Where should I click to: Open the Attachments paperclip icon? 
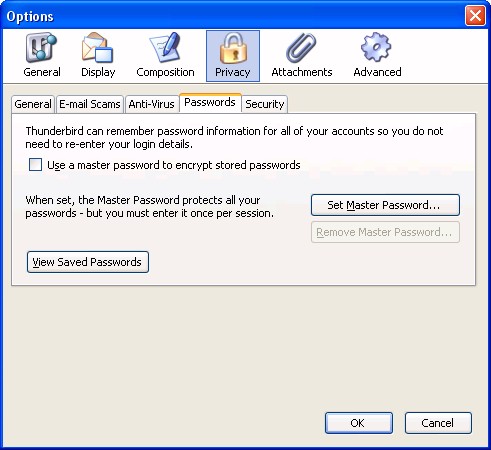(x=301, y=48)
